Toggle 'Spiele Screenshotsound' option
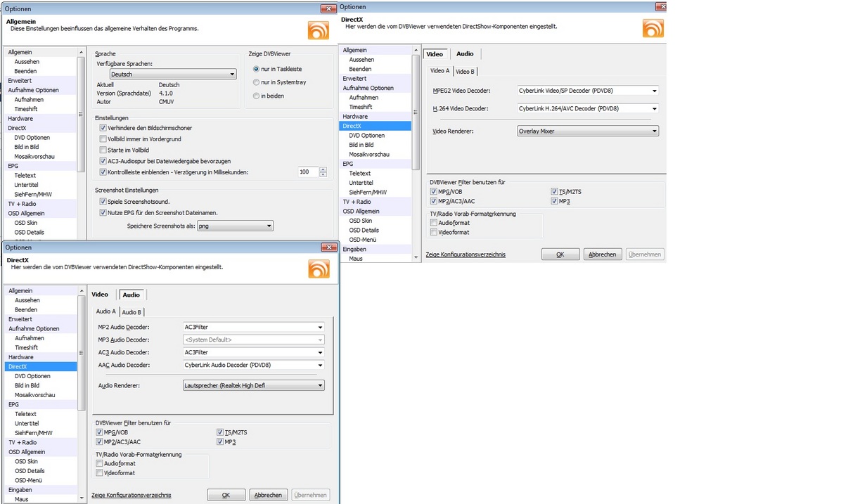Screen dimensions: 860x504 [103, 202]
